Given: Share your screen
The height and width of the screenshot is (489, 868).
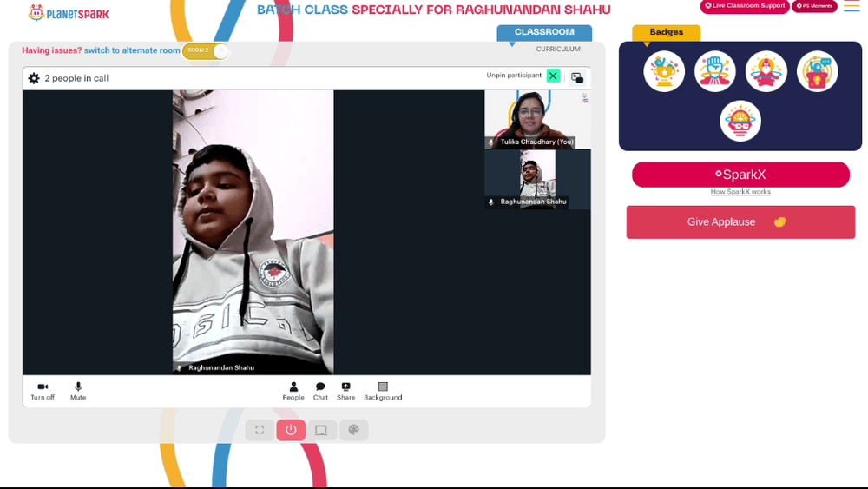Looking at the screenshot, I should (x=346, y=391).
